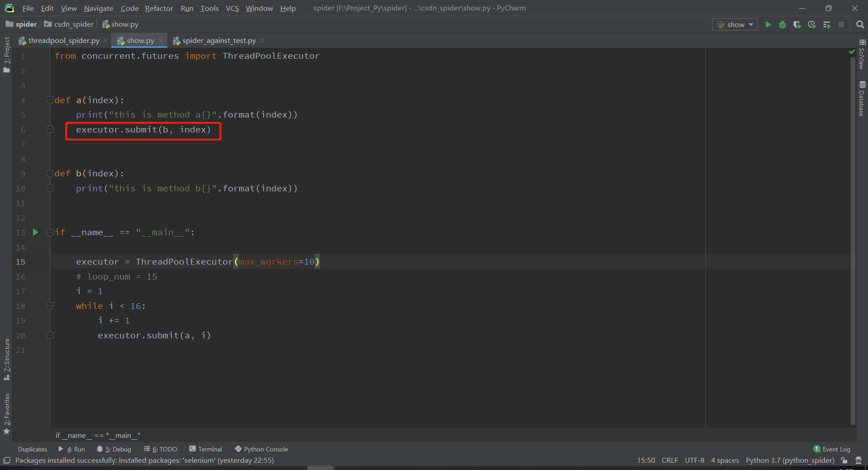The image size is (868, 470).
Task: Run 'show' with coverage shield icon
Action: pos(797,24)
